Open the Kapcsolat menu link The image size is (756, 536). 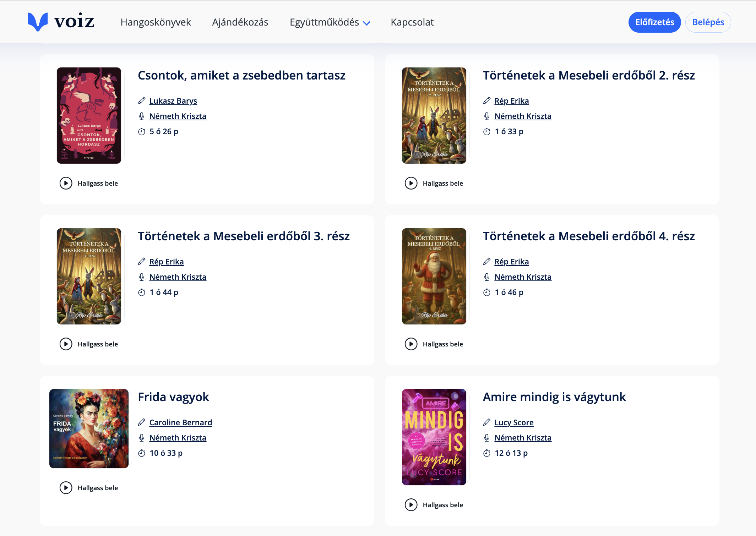(x=412, y=22)
